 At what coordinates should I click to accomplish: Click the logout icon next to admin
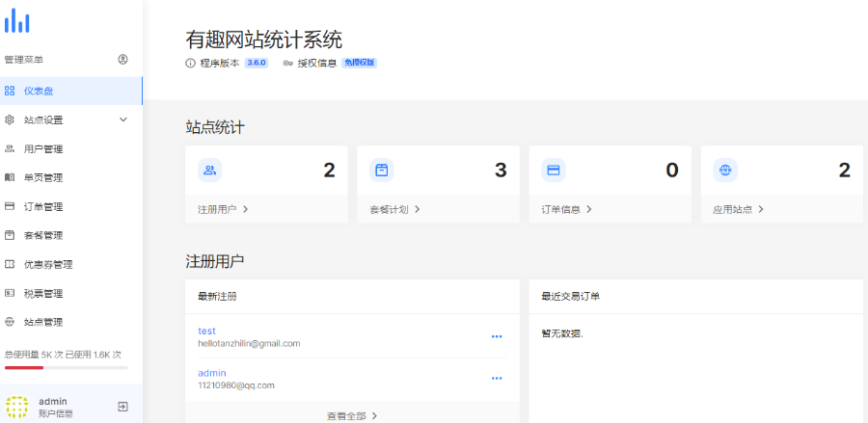[x=122, y=407]
